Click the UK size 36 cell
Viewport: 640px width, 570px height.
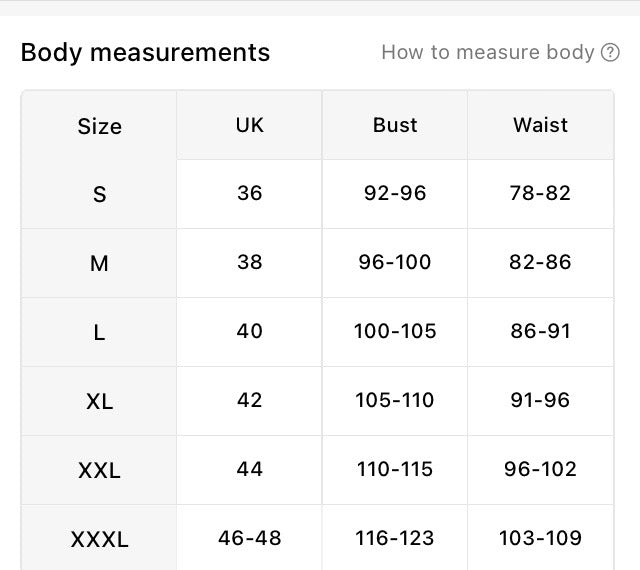point(249,194)
